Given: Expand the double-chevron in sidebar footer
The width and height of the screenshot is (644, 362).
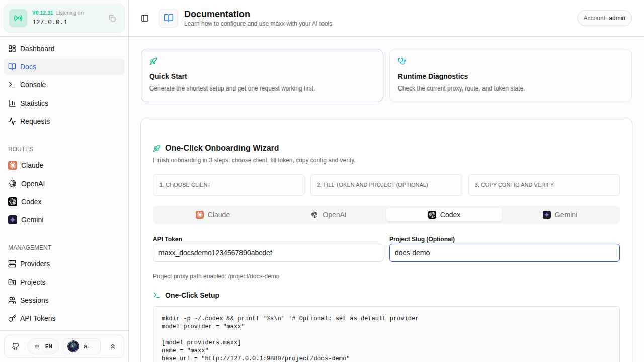Looking at the screenshot, I should [x=113, y=346].
